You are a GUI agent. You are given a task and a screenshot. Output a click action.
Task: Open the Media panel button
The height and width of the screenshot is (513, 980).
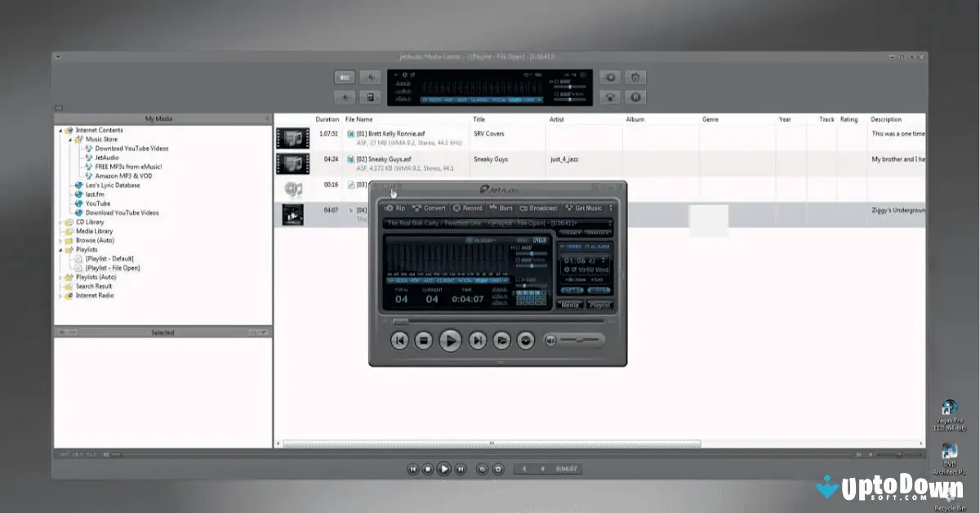(569, 304)
